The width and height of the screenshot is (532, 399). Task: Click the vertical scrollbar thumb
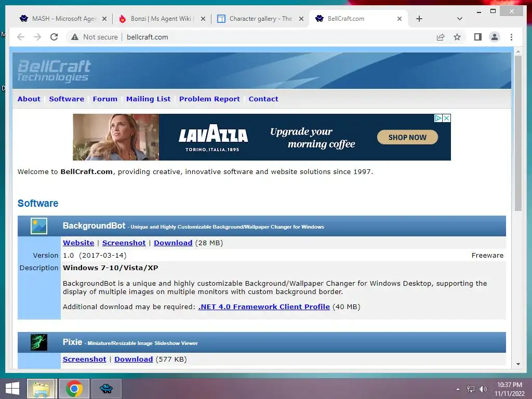(x=518, y=134)
